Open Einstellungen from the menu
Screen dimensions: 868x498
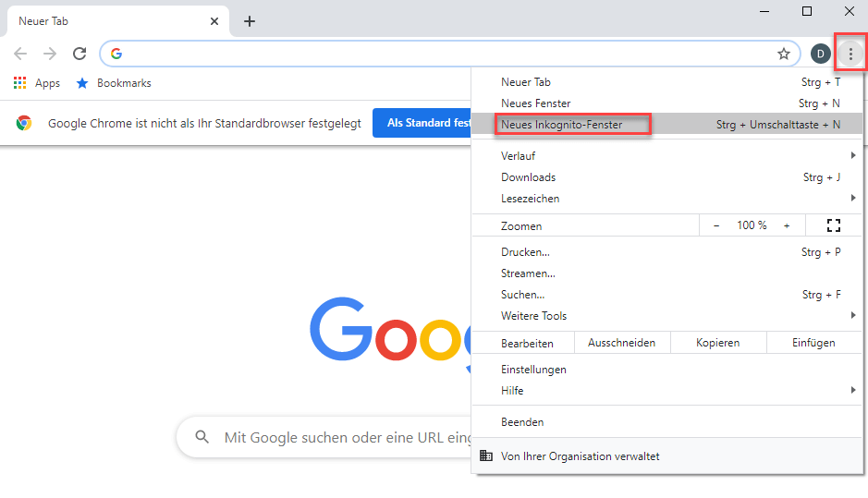pos(533,370)
